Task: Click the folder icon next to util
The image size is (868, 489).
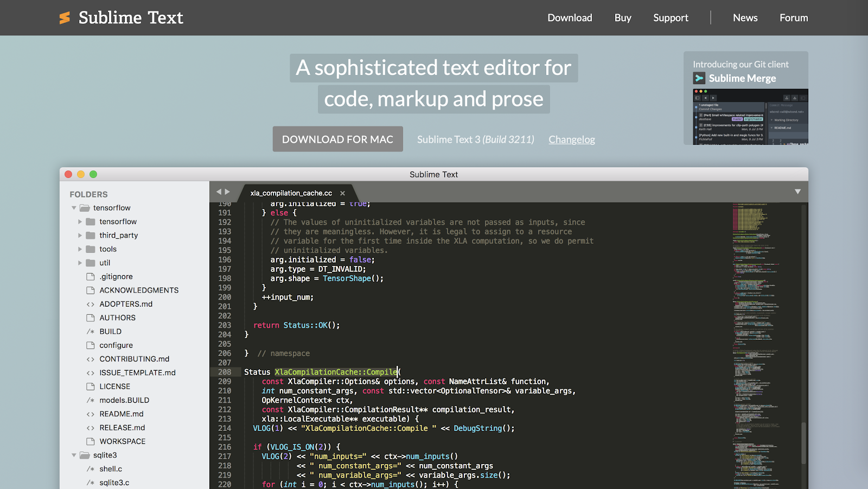Action: coord(91,263)
